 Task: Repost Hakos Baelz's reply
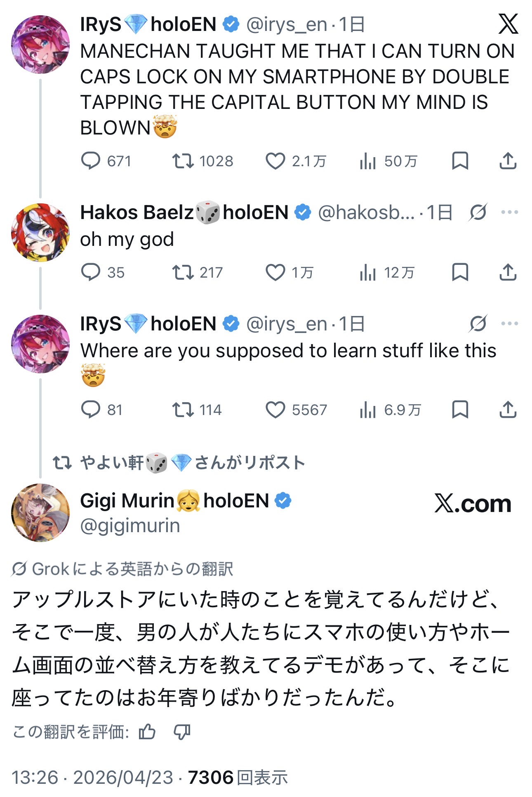183,272
